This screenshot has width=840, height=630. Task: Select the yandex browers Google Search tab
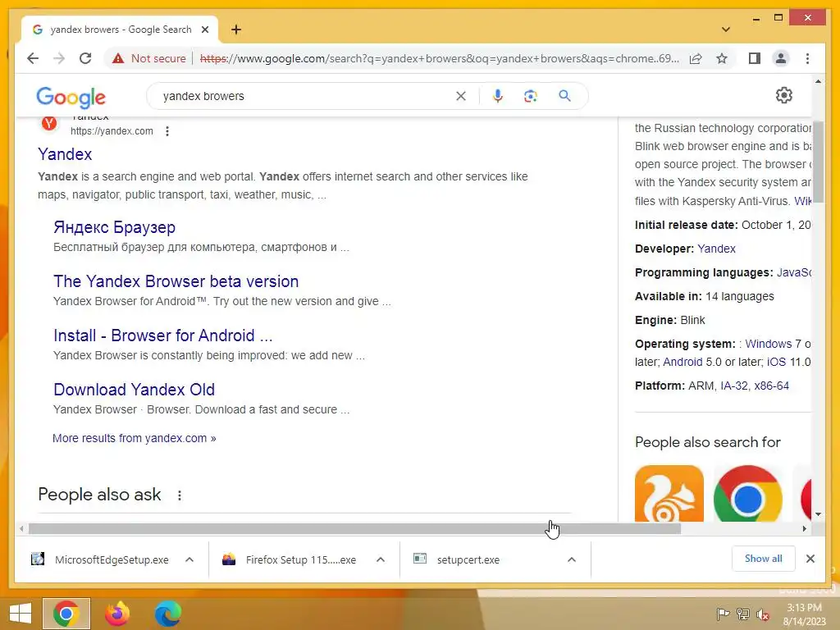120,30
